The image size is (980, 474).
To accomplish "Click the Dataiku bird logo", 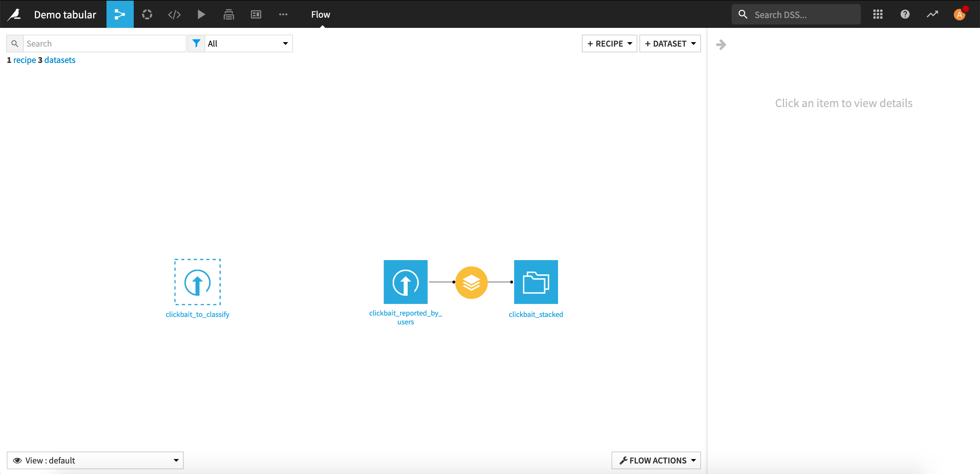I will click(14, 14).
